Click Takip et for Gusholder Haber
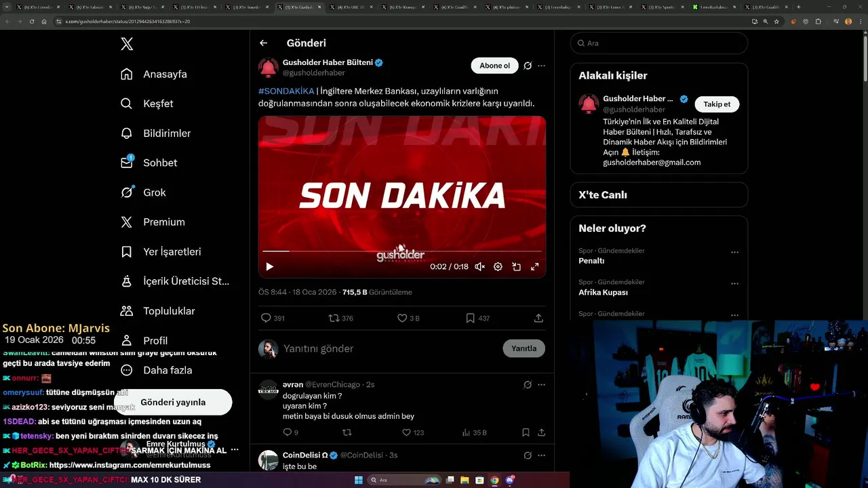 [717, 104]
